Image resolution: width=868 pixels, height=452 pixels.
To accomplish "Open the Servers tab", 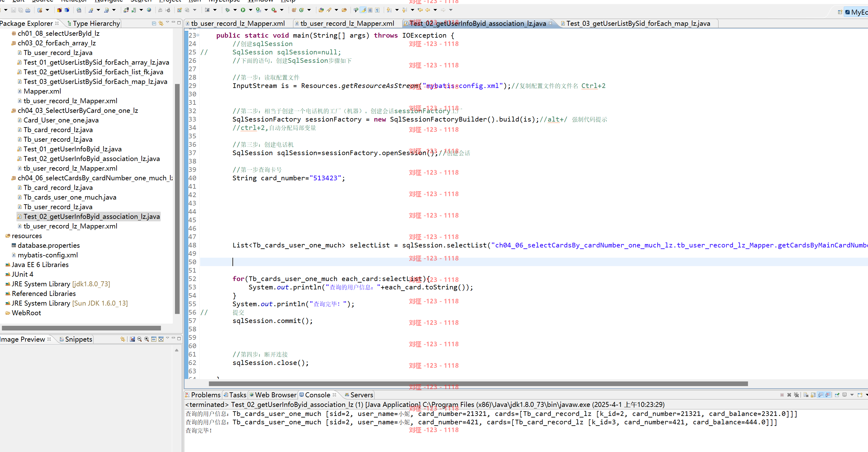I will pyautogui.click(x=359, y=395).
